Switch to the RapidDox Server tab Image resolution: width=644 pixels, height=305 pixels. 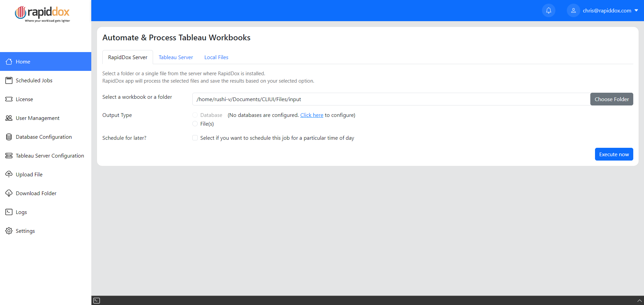click(x=128, y=57)
